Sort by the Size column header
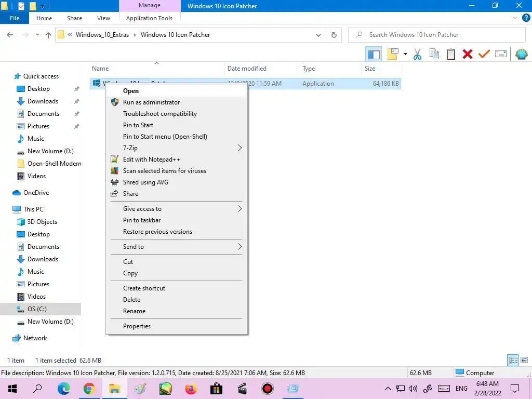 pyautogui.click(x=382, y=69)
